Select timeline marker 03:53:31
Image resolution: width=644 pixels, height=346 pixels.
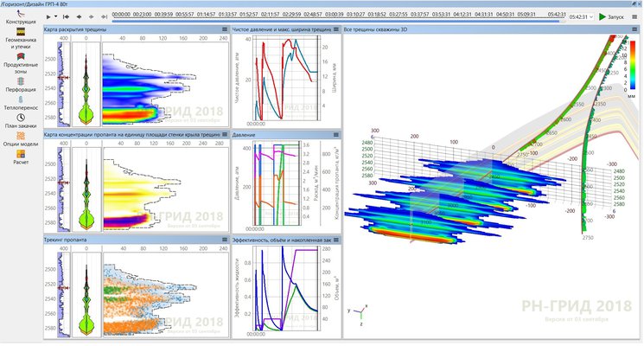441,15
